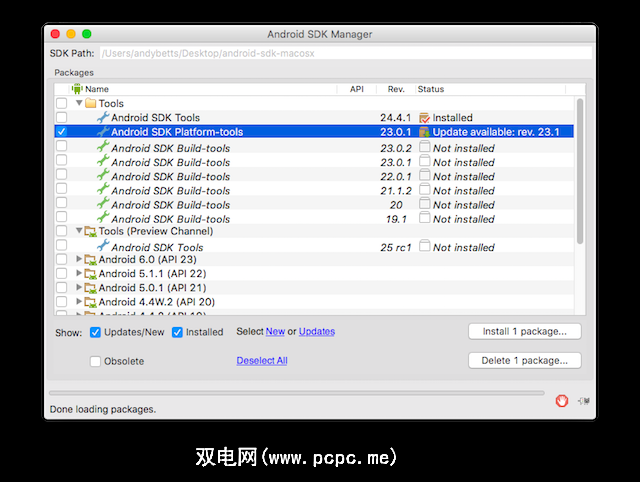This screenshot has height=482, width=640.
Task: Collapse the Tools (Preview Channel) group
Action: click(x=79, y=231)
